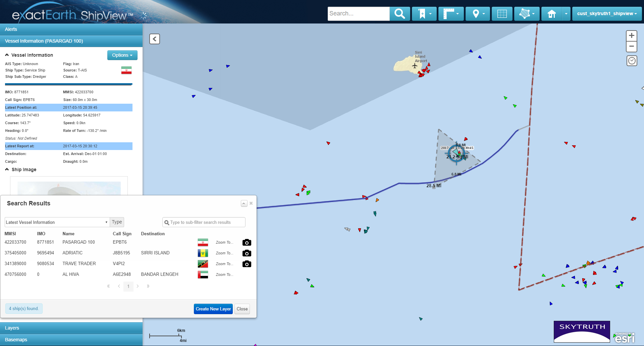The height and width of the screenshot is (346, 644).
Task: Click the ADRIATIC row flag icon
Action: pyautogui.click(x=203, y=253)
